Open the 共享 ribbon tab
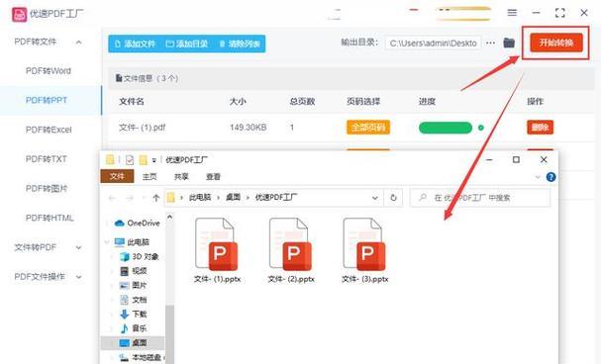Screen dimensions: 601x364 click(181, 176)
